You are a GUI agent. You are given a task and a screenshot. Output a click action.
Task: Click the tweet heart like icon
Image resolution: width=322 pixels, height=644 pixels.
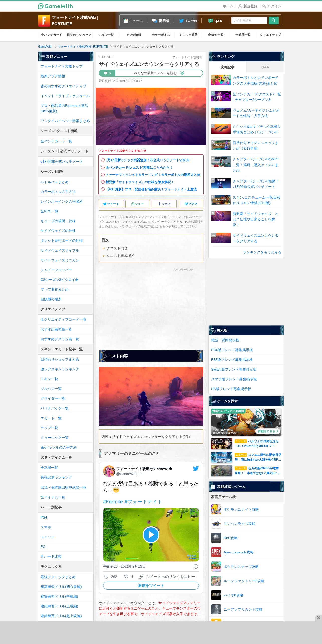tap(106, 576)
